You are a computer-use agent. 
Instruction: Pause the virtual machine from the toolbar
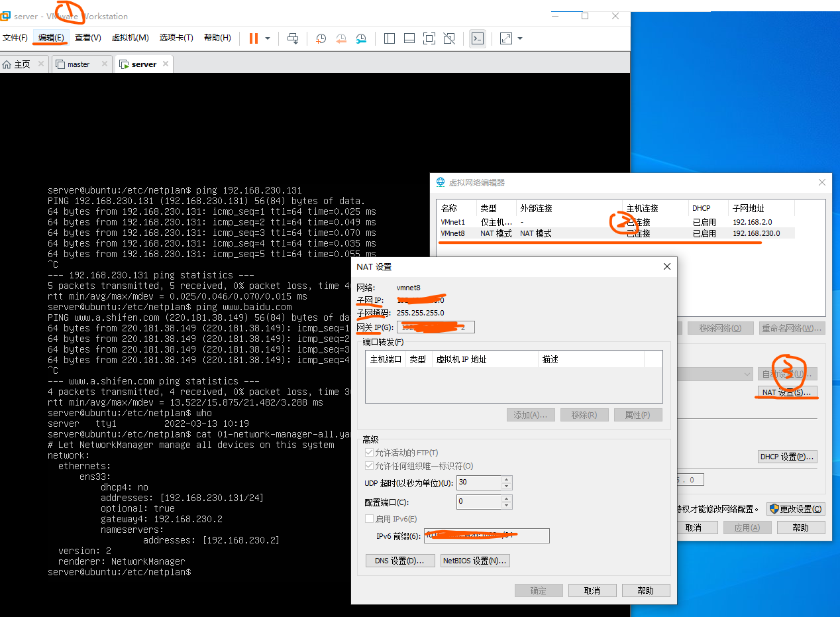[254, 38]
